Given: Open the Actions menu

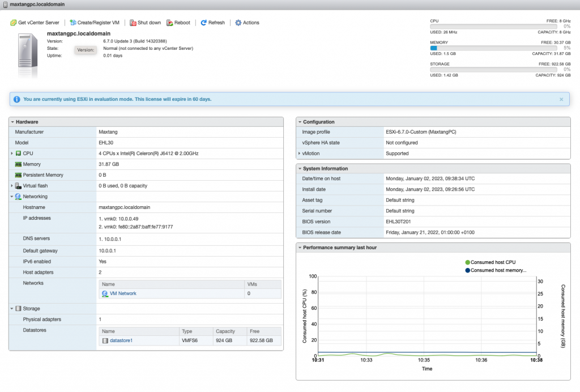Looking at the screenshot, I should [x=247, y=23].
